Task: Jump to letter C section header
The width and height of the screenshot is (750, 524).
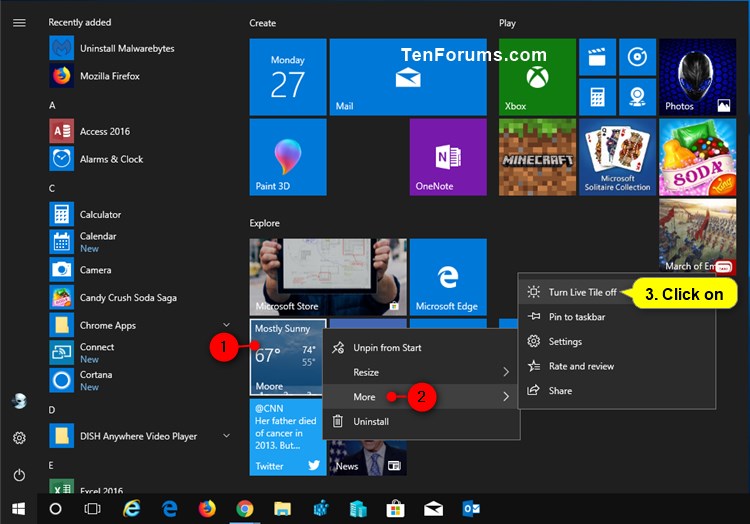Action: pyautogui.click(x=52, y=188)
